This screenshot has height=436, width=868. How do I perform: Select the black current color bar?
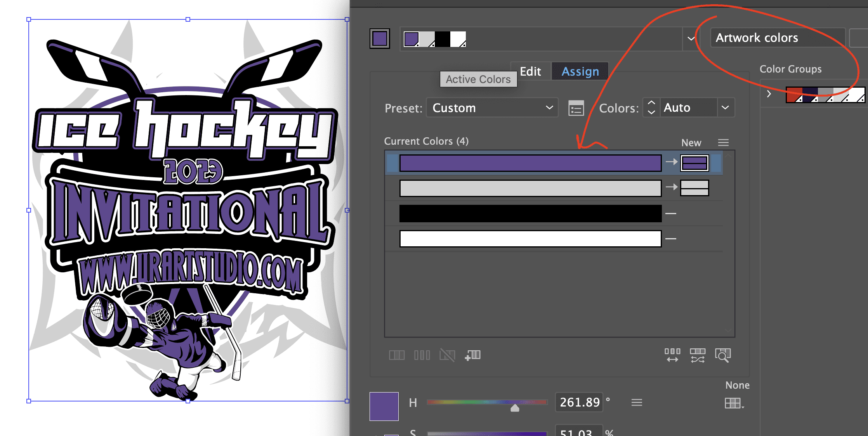(530, 213)
